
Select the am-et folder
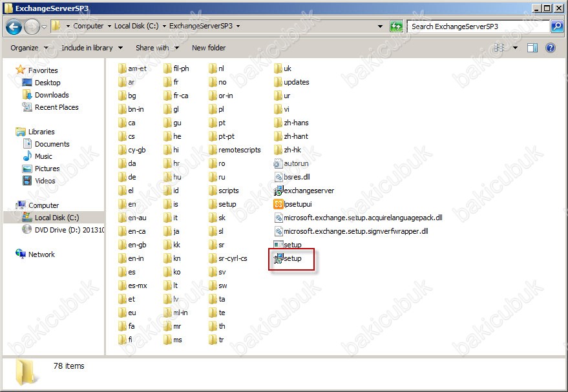tap(132, 68)
